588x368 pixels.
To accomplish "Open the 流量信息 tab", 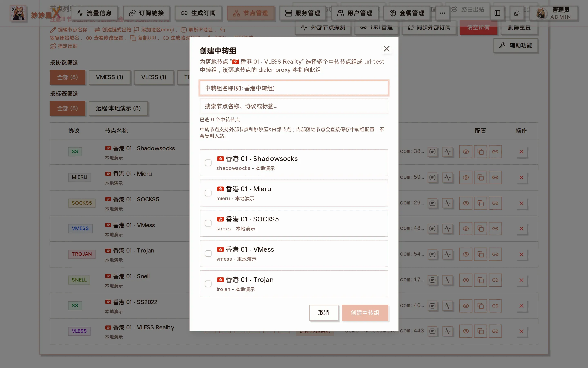I will (x=94, y=13).
